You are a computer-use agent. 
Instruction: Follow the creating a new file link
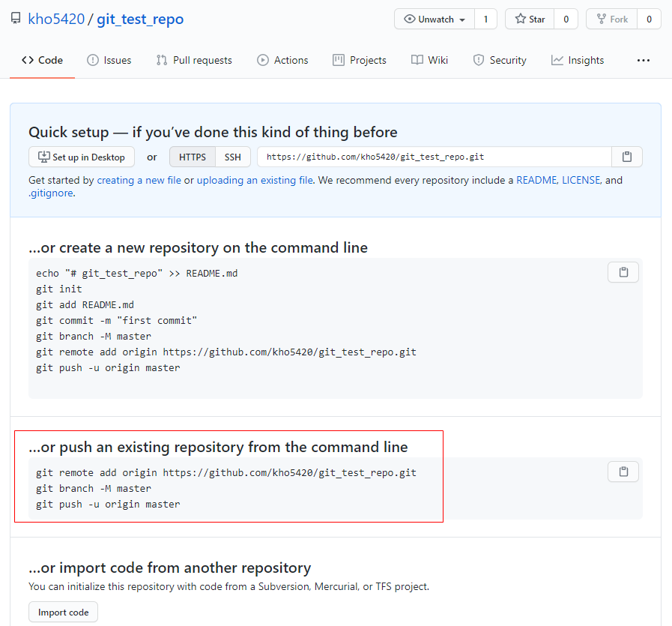[139, 180]
